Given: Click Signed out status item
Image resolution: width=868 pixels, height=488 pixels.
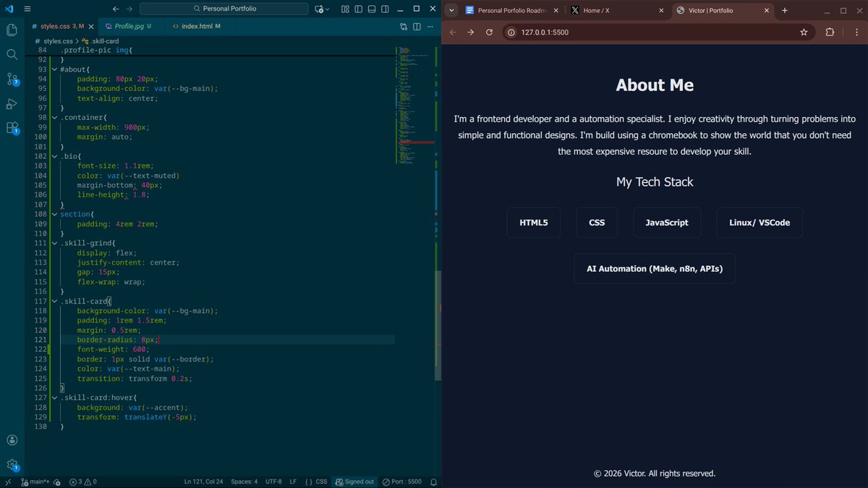Looking at the screenshot, I should 354,481.
